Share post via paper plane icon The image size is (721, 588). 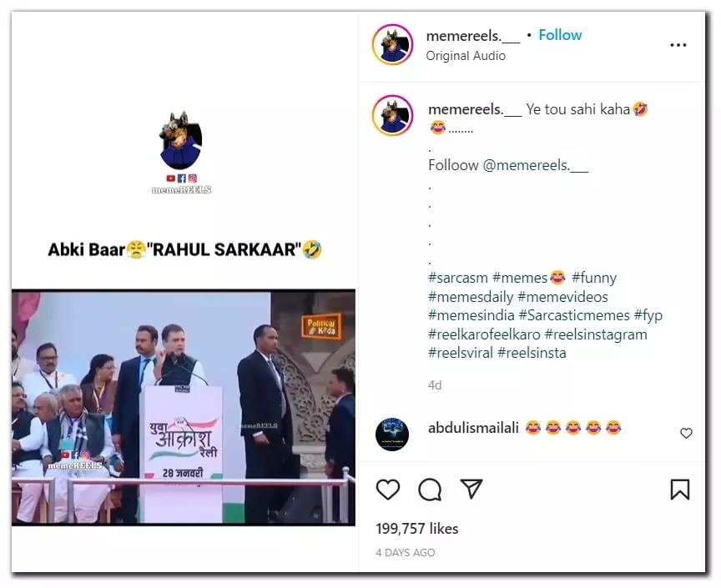click(471, 489)
